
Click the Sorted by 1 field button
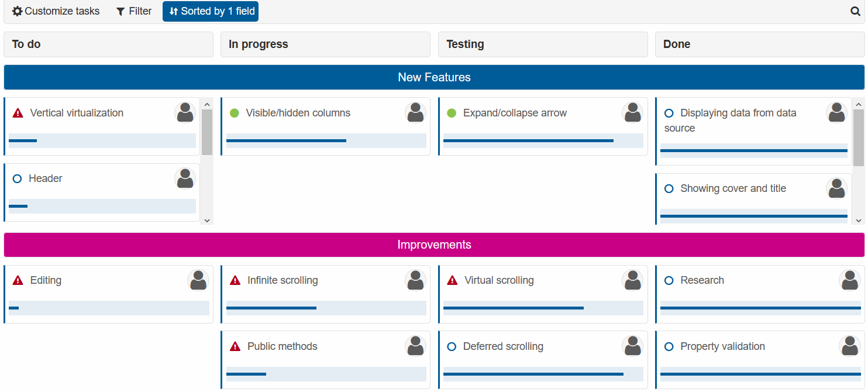pyautogui.click(x=211, y=11)
